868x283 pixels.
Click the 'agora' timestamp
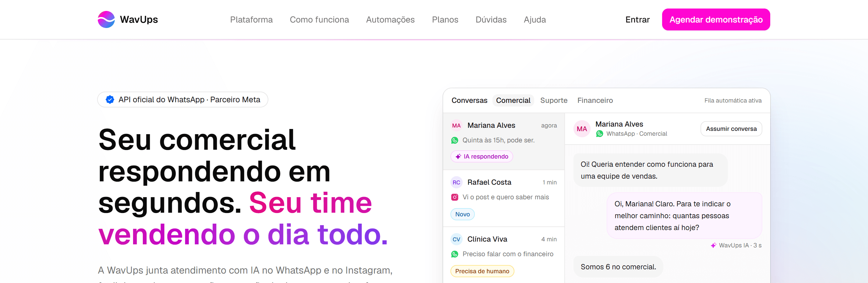point(549,125)
